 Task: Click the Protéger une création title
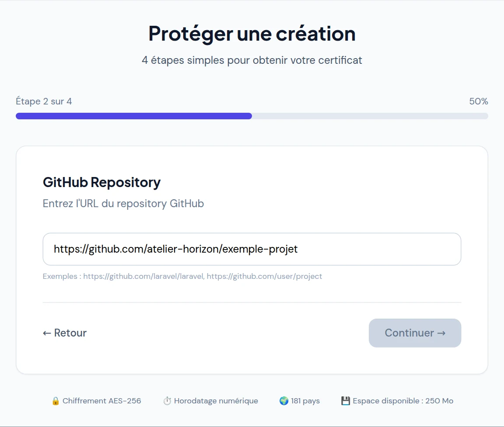252,34
